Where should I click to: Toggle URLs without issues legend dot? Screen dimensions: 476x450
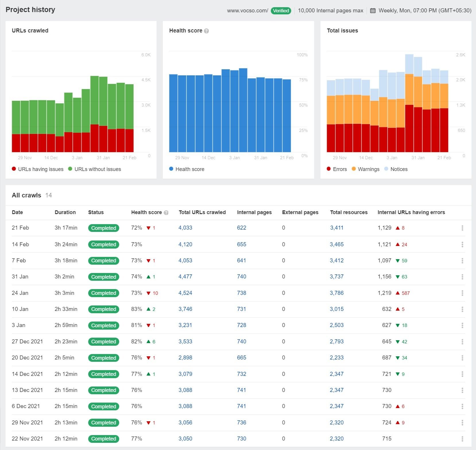tap(70, 169)
